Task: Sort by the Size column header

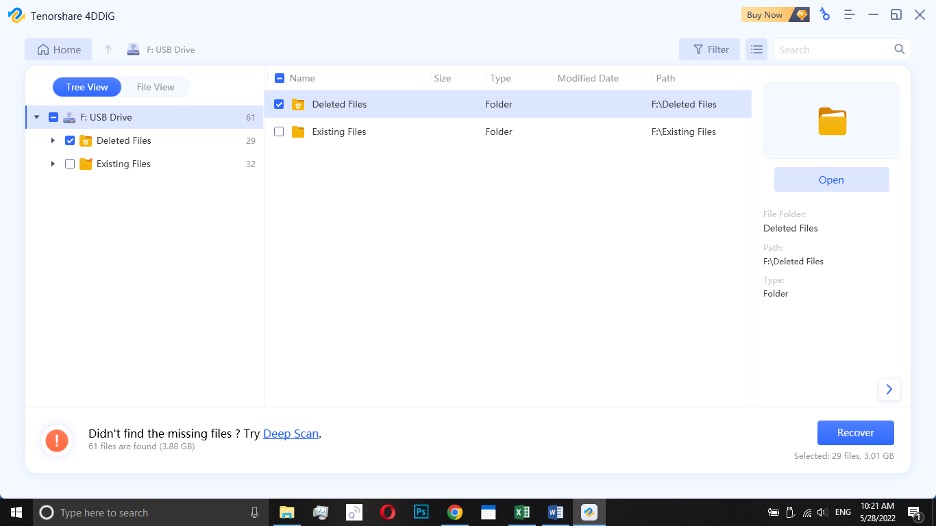Action: [x=442, y=78]
